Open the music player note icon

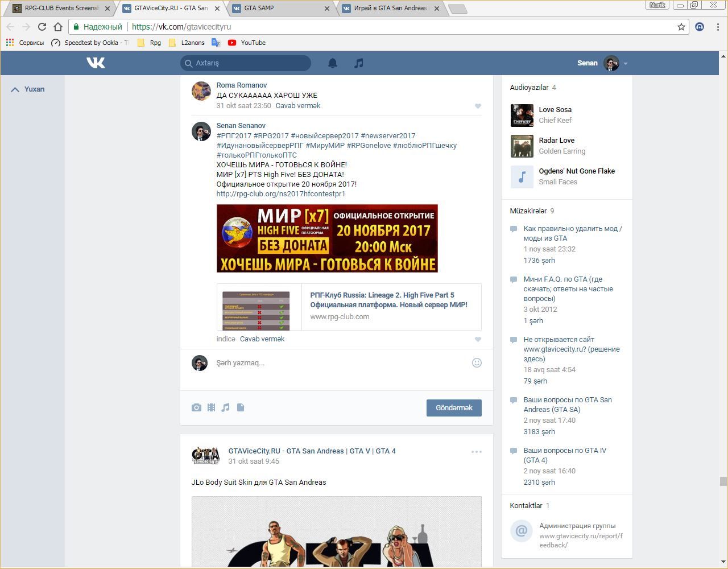coord(358,63)
